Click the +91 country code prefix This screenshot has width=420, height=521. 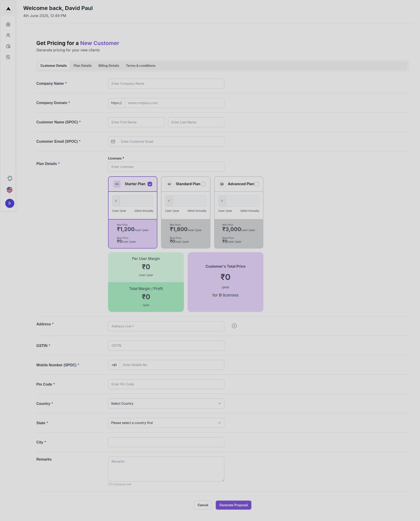[114, 365]
